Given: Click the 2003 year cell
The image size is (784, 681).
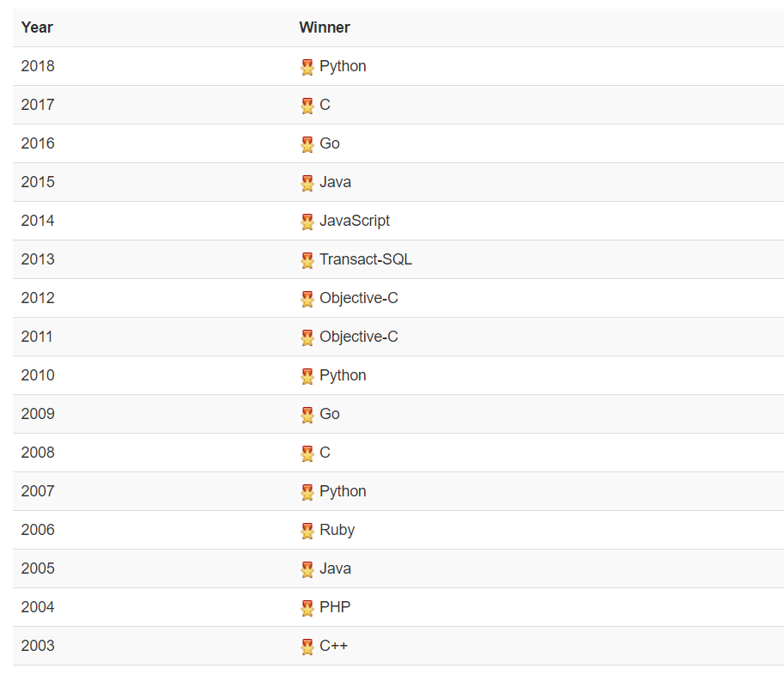Looking at the screenshot, I should point(38,646).
